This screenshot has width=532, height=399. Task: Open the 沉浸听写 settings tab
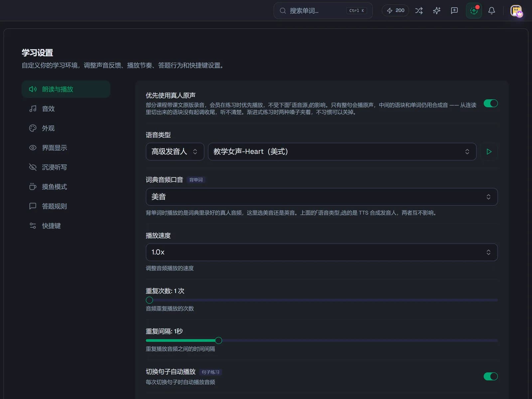(x=66, y=167)
